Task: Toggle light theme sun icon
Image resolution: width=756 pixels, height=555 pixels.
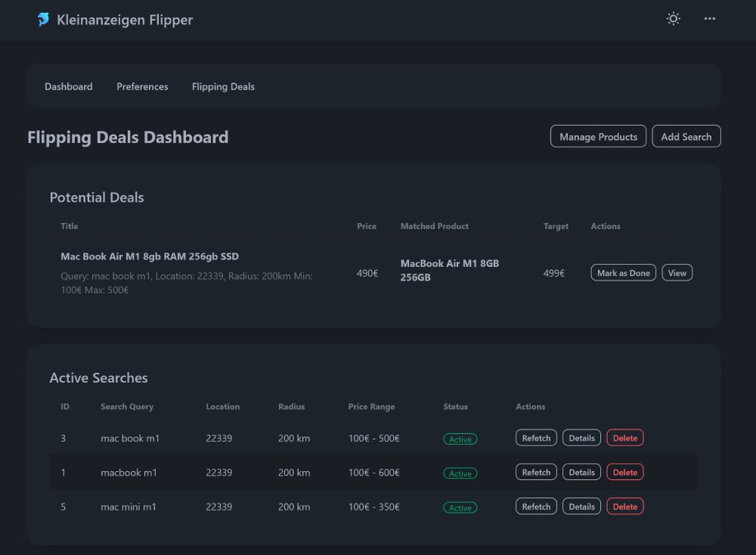Action: pyautogui.click(x=673, y=19)
